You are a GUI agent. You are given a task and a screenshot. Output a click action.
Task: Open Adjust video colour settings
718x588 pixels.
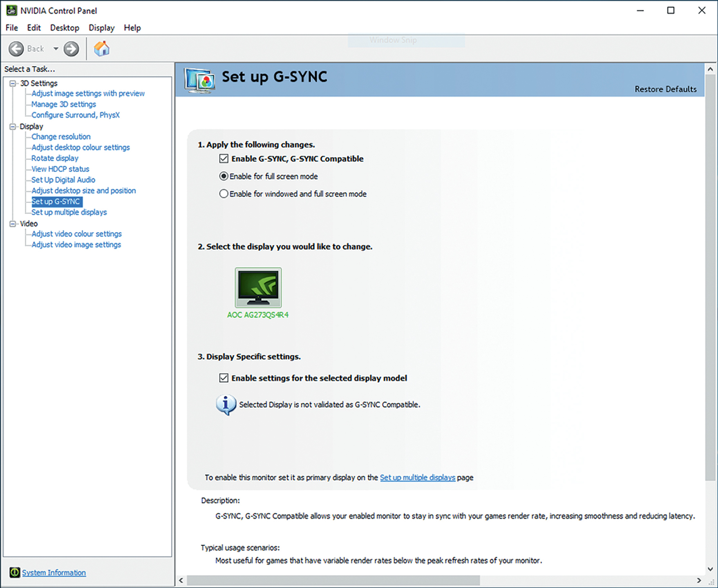tap(76, 234)
